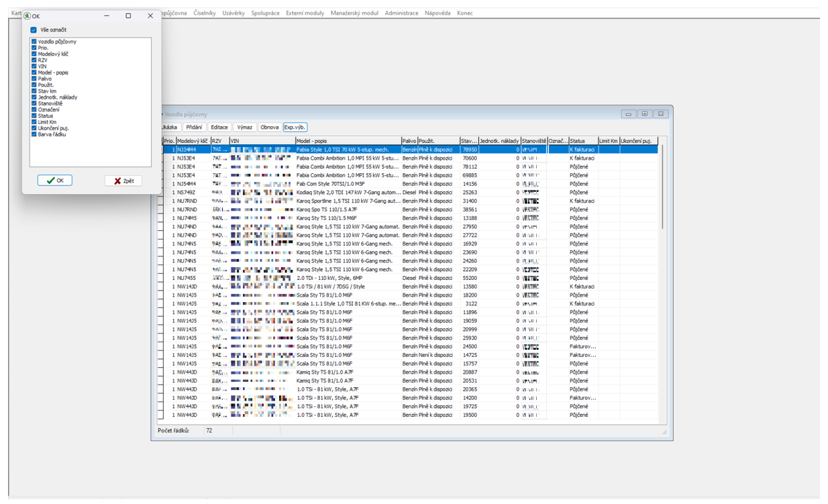Uncheck the 'Vše označit' checkbox

coord(34,30)
